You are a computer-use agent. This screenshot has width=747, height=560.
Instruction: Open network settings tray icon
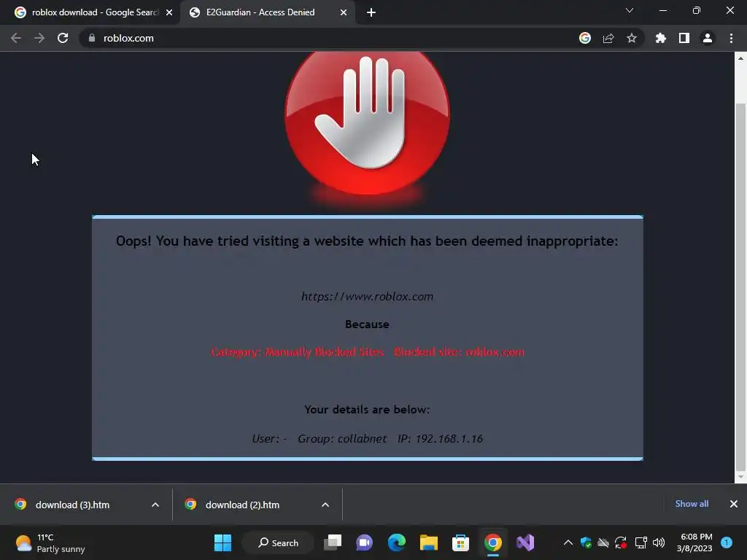coord(640,542)
